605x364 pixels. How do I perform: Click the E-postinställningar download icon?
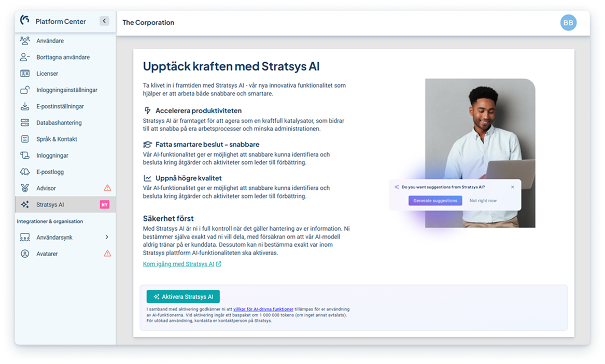[24, 106]
